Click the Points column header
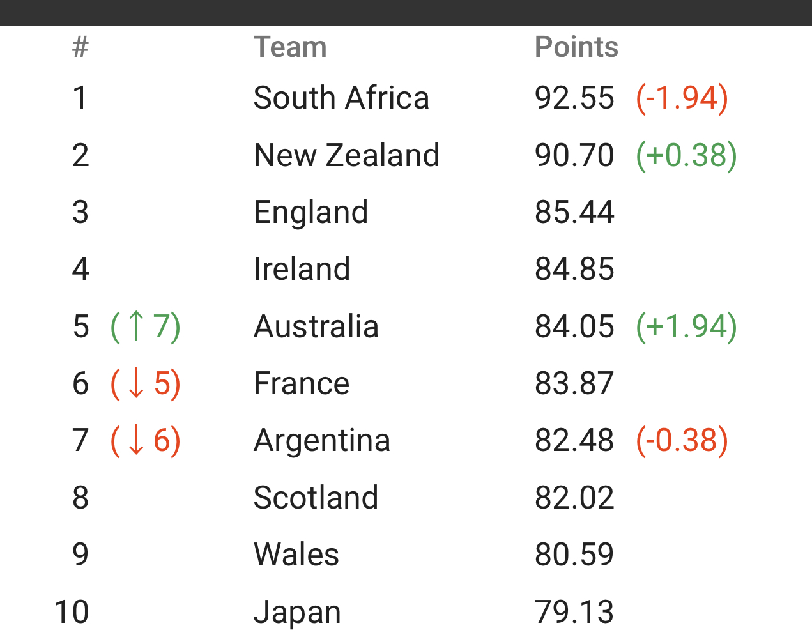Viewport: 812px width, 644px height. (576, 47)
